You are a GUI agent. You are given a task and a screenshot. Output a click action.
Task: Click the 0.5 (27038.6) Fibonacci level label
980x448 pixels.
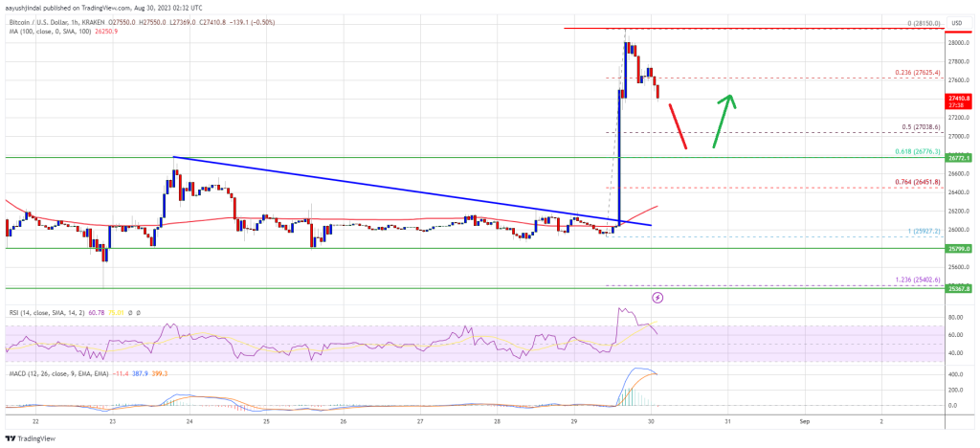coord(922,126)
